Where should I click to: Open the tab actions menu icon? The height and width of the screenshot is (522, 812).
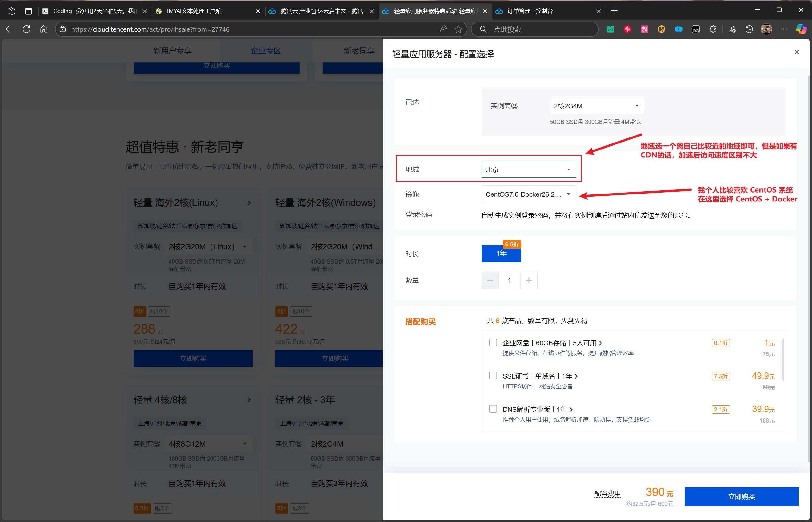pyautogui.click(x=28, y=11)
